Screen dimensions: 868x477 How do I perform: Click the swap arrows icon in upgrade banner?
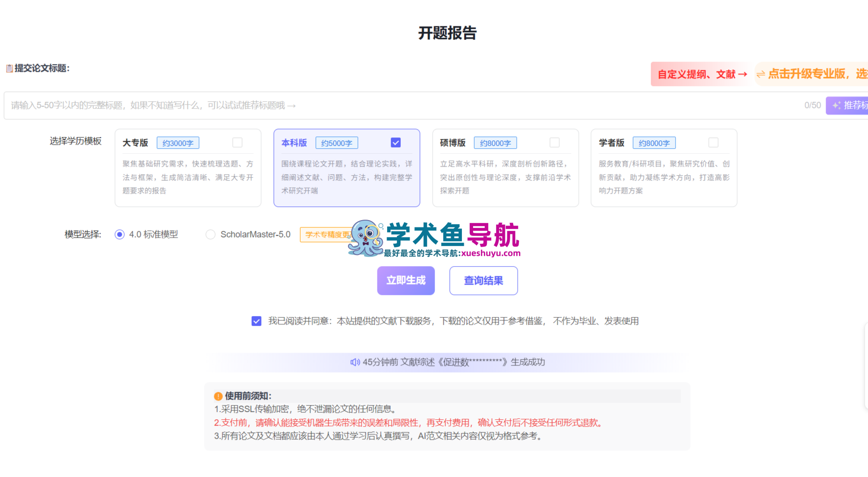pyautogui.click(x=761, y=74)
